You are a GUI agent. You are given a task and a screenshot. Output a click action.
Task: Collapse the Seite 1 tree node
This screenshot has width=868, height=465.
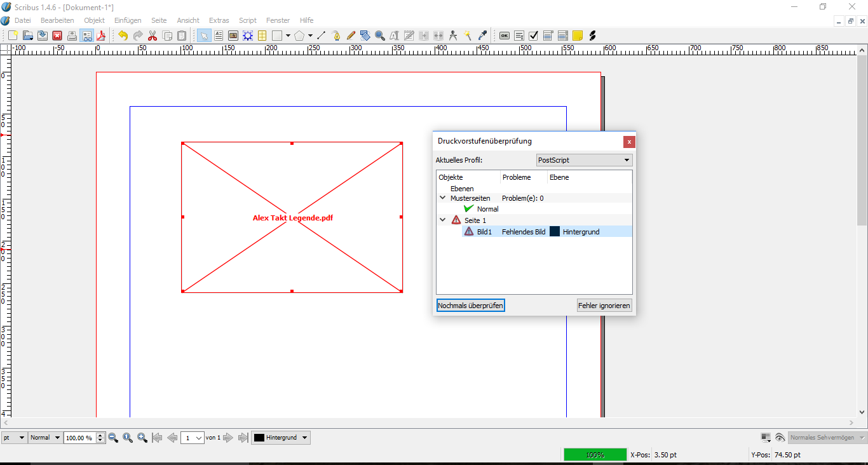(x=442, y=220)
